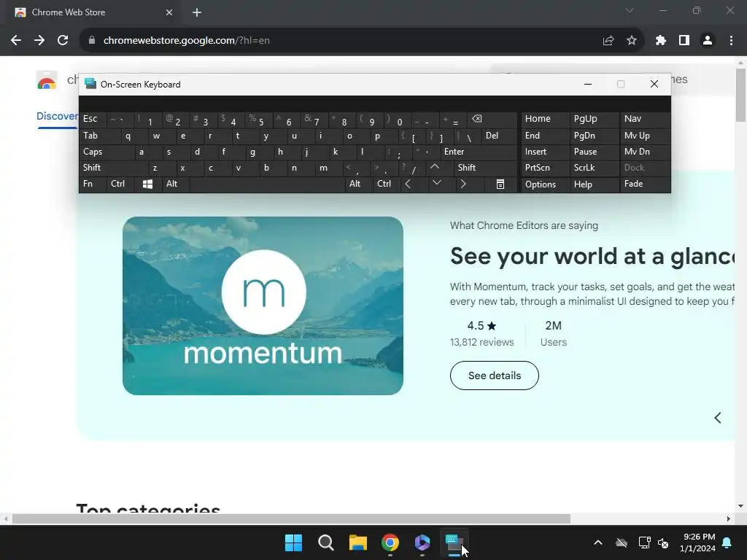Click the Pause key on the keyboard
This screenshot has height=560, width=747.
coord(594,152)
